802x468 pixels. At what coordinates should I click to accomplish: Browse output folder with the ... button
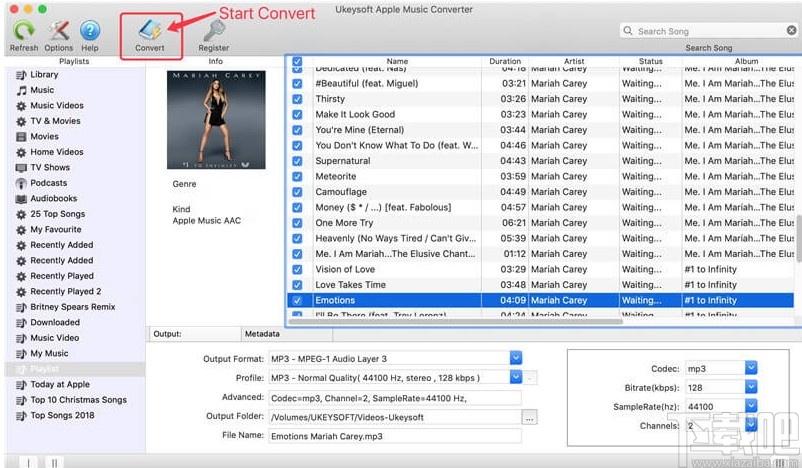pos(529,417)
